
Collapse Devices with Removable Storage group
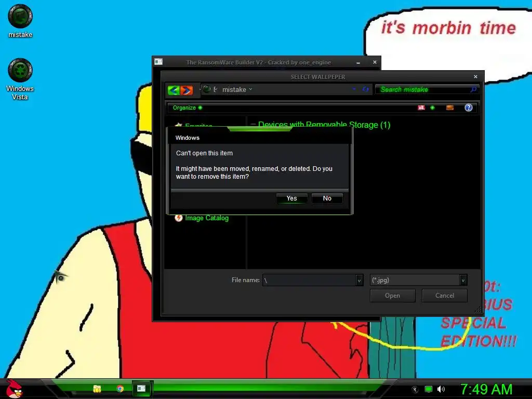click(253, 125)
